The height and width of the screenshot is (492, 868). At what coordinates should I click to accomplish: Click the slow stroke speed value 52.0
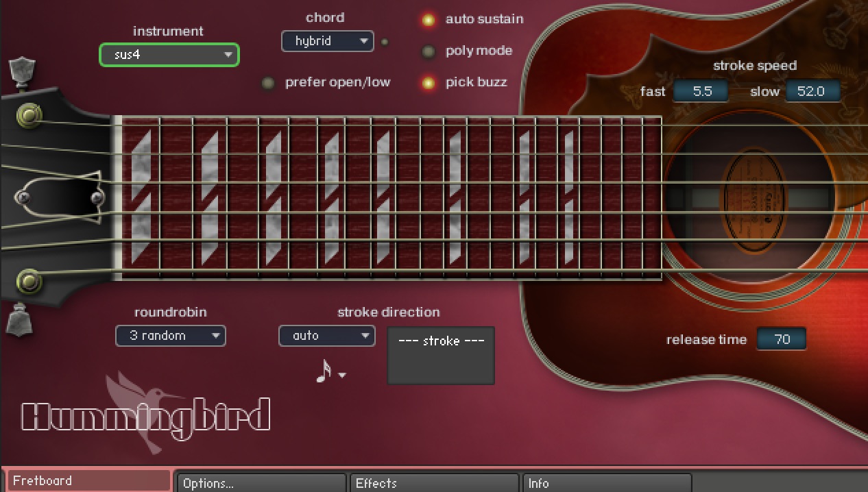coord(812,91)
